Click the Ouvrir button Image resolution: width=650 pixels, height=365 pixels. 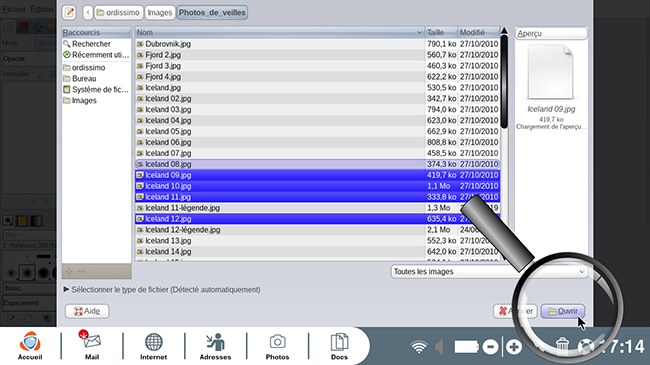[x=563, y=311]
